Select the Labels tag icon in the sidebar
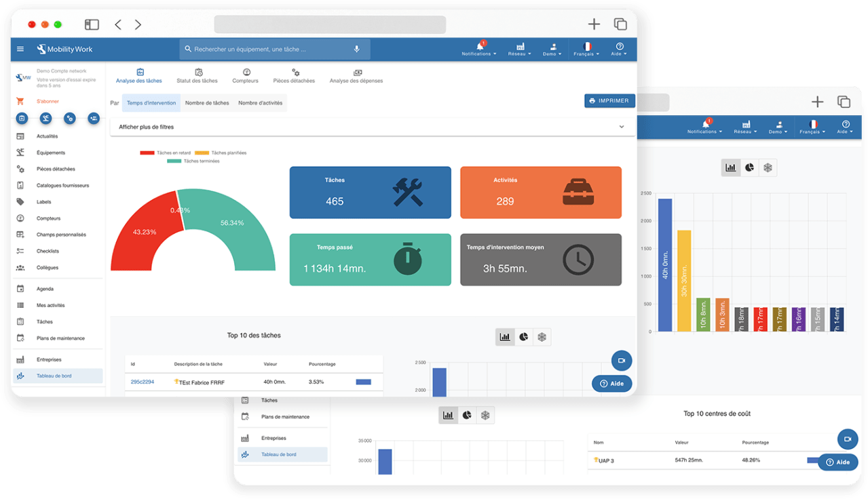The width and height of the screenshot is (868, 499). coord(22,201)
